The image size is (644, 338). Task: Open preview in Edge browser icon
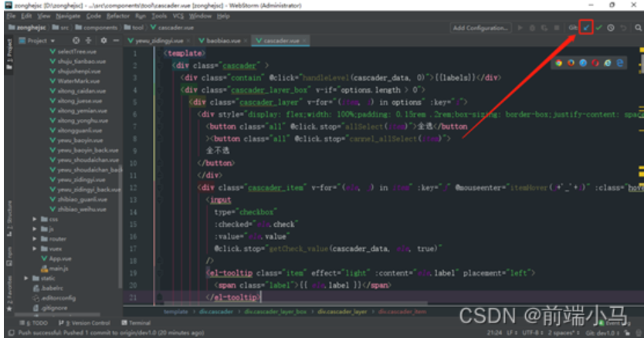tap(620, 63)
